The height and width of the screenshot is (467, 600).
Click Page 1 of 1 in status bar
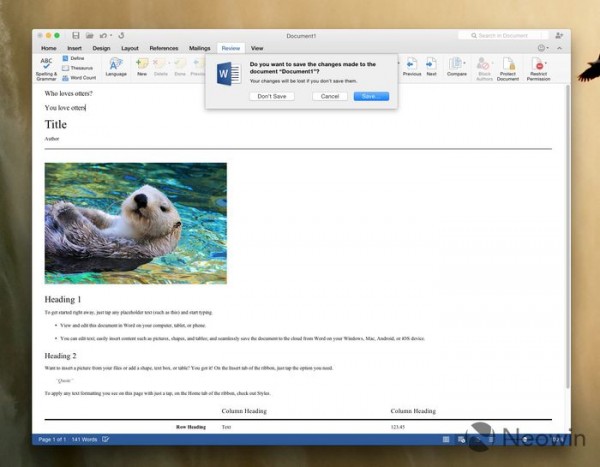(52, 439)
